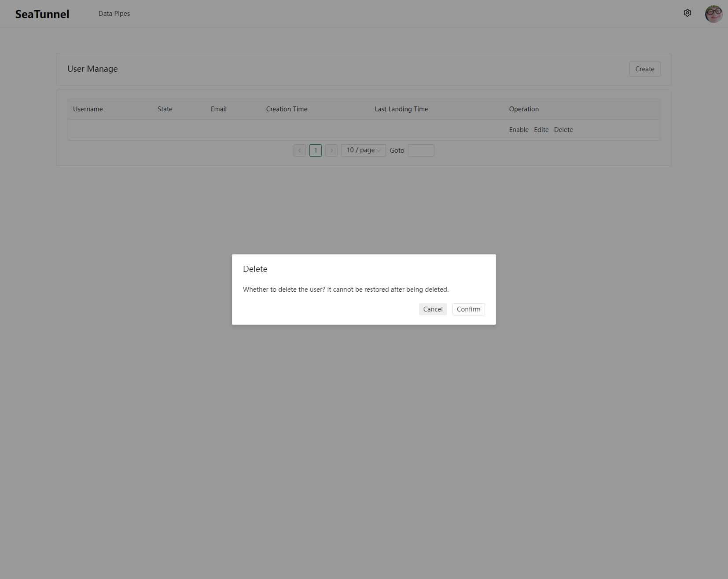Go to the next page arrow
Viewport: 728px width, 579px height.
click(331, 150)
